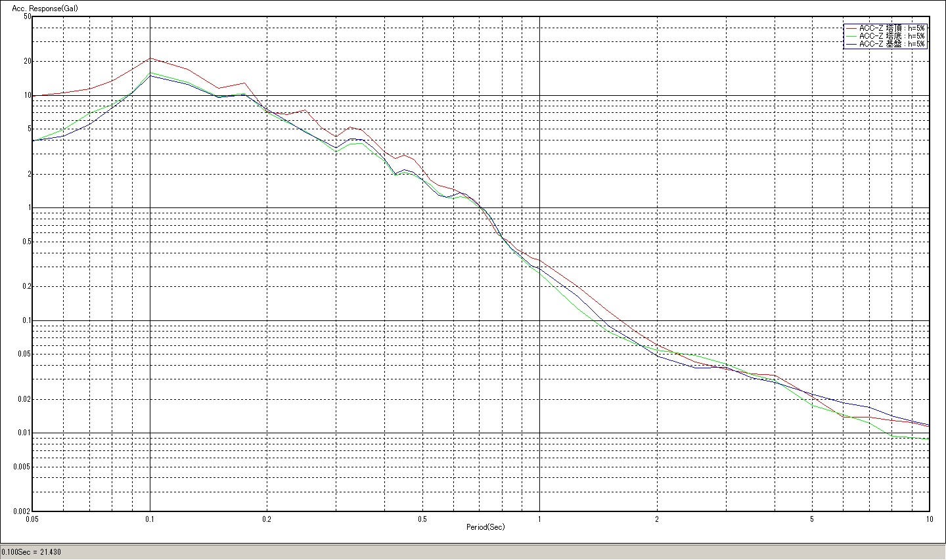The width and height of the screenshot is (946, 560).
Task: Click the 0.002 label on the vertical axis
Action: (x=23, y=511)
